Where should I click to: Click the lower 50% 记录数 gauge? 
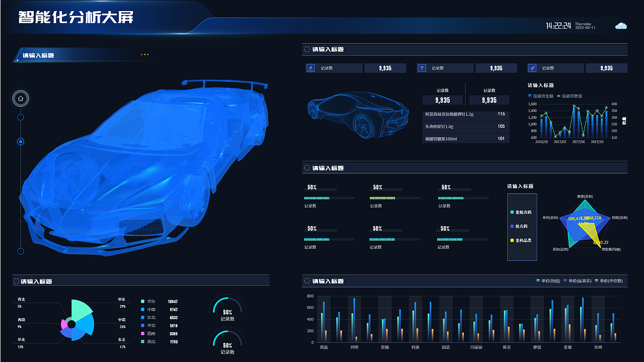point(227,341)
